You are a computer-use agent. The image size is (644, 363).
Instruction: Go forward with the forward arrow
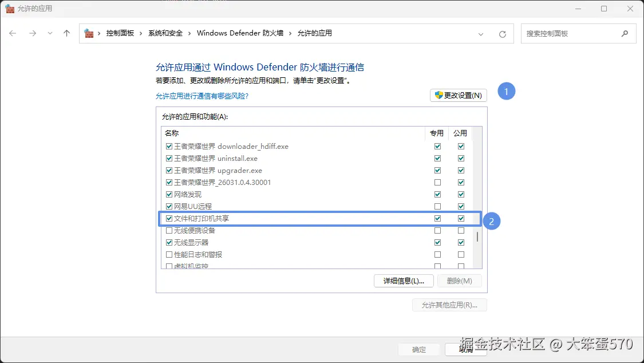pos(33,33)
